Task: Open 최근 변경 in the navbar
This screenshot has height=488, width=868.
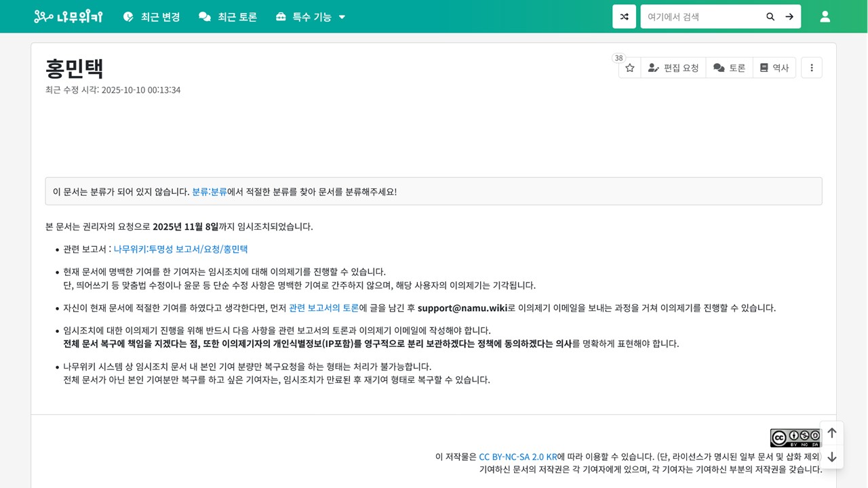Action: coord(152,16)
